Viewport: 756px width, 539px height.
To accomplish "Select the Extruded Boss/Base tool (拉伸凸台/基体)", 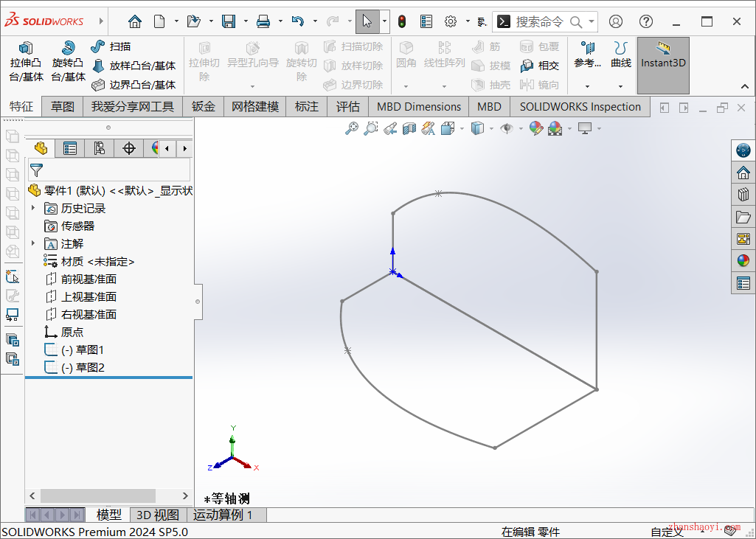I will [26, 62].
